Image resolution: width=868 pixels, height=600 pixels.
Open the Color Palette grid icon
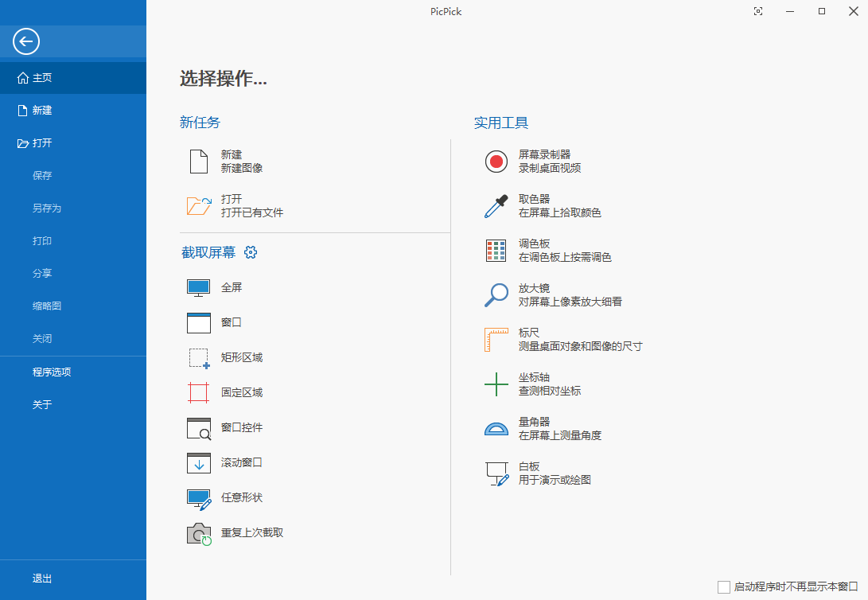tap(496, 251)
